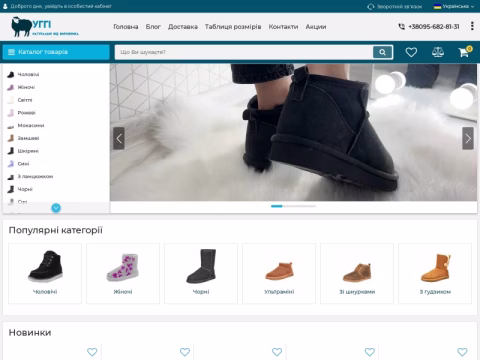
Task: Click the black boot icon beside Шкіряні
Action: point(11,151)
